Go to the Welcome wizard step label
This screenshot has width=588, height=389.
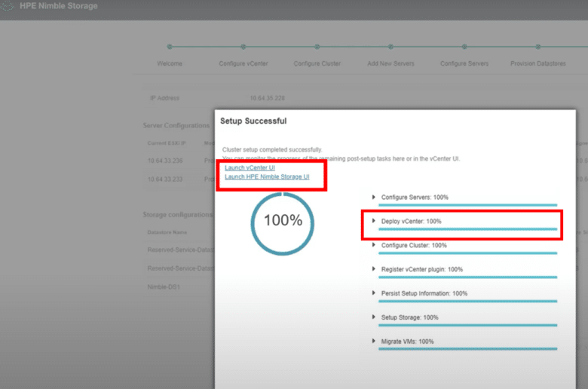170,63
